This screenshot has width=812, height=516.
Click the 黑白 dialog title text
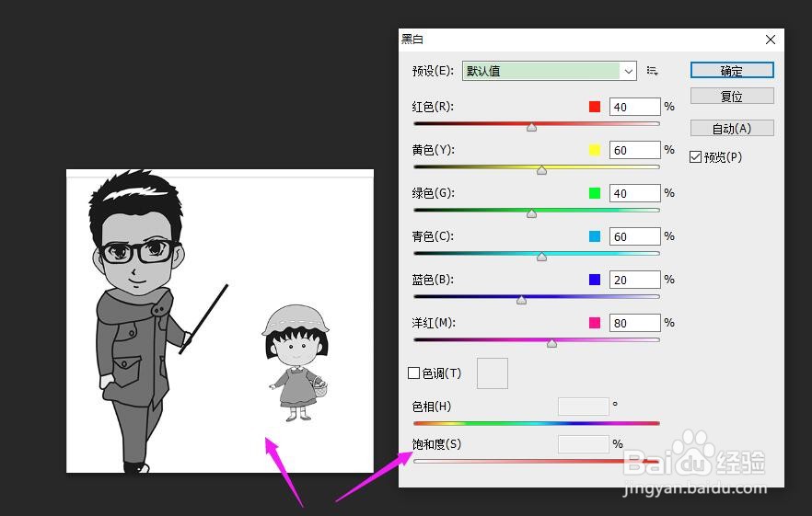(412, 40)
